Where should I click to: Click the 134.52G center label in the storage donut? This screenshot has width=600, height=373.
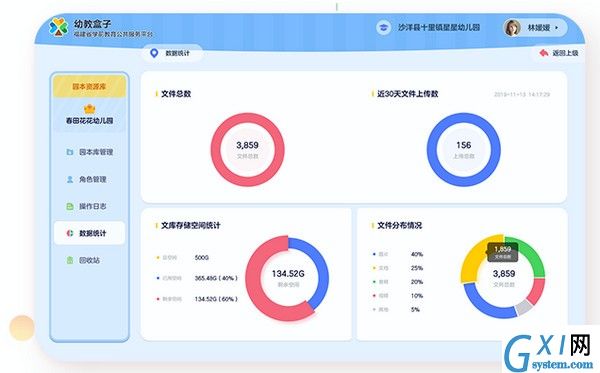(288, 274)
